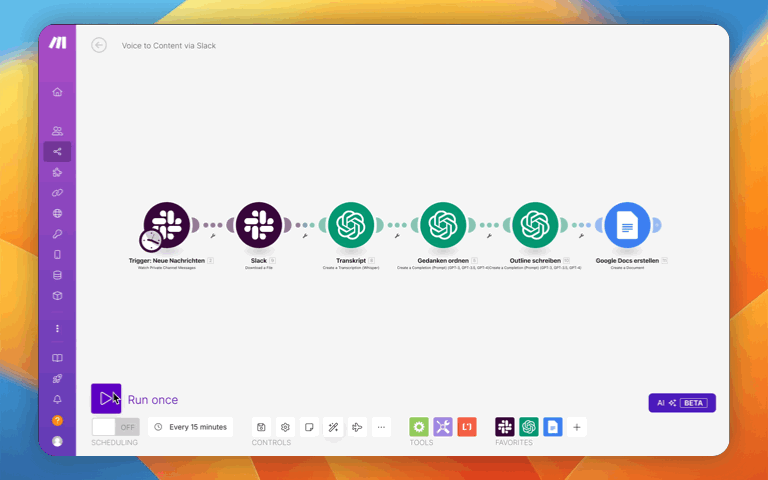Viewport: 768px width, 480px height.
Task: Click the Run once text label
Action: point(153,400)
